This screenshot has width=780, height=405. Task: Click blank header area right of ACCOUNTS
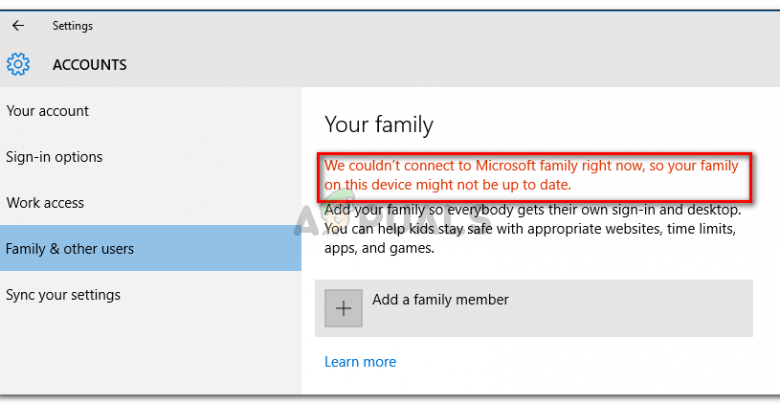click(x=450, y=65)
